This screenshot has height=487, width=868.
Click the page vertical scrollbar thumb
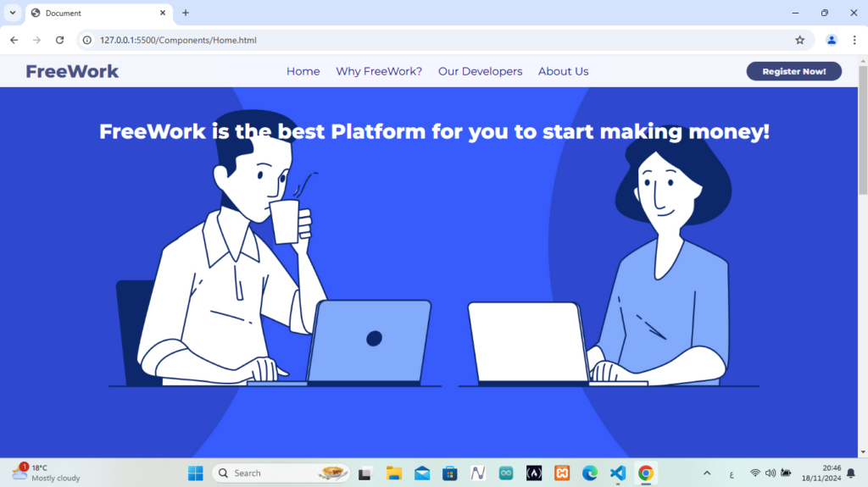tap(862, 130)
